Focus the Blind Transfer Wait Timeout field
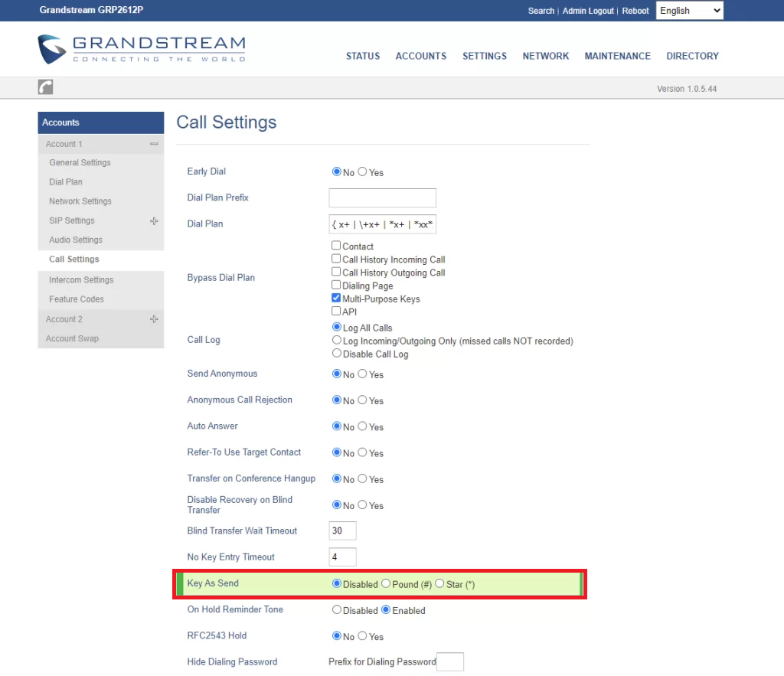The image size is (784, 676). click(342, 531)
